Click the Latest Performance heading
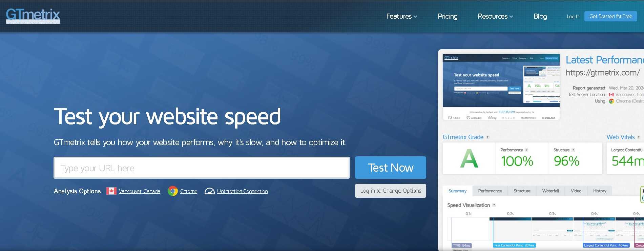Viewport: 644px width, 251px height. pos(605,60)
